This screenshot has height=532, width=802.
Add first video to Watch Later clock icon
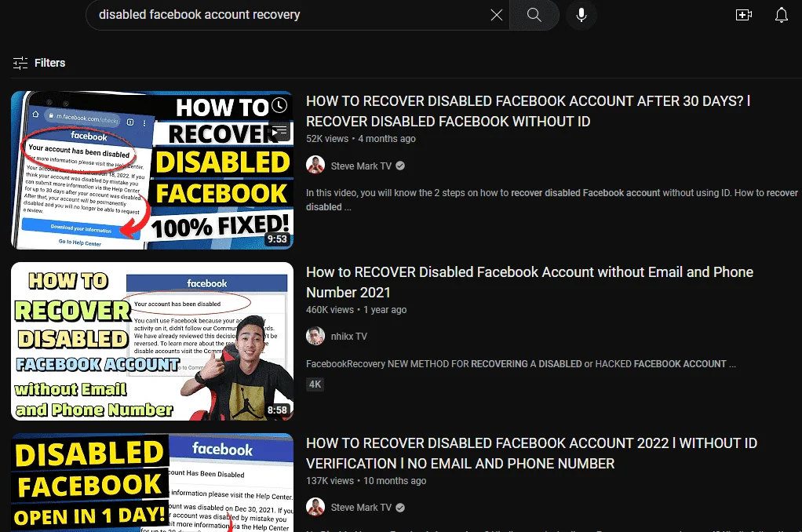point(279,105)
